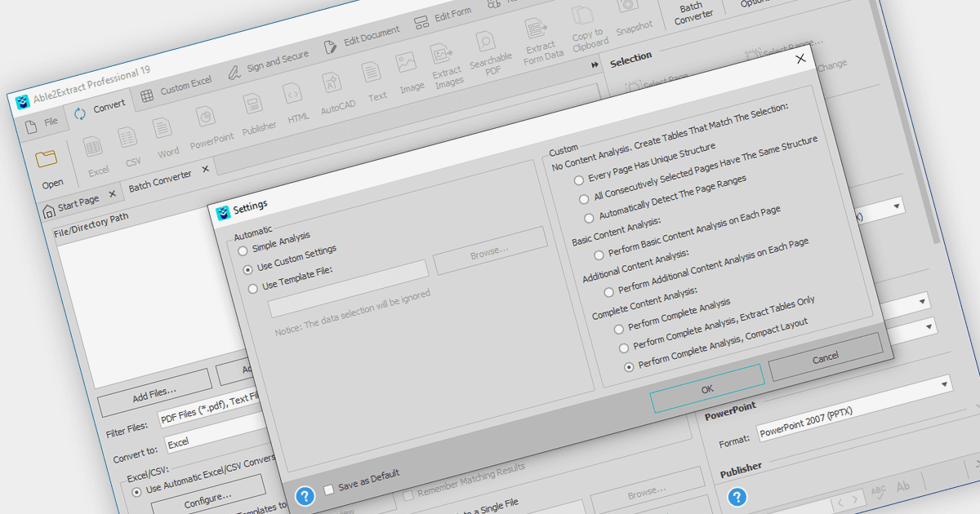Viewport: 980px width, 514px height.
Task: Choose Perform Complete Analysis, Compact Layout
Action: click(x=629, y=367)
